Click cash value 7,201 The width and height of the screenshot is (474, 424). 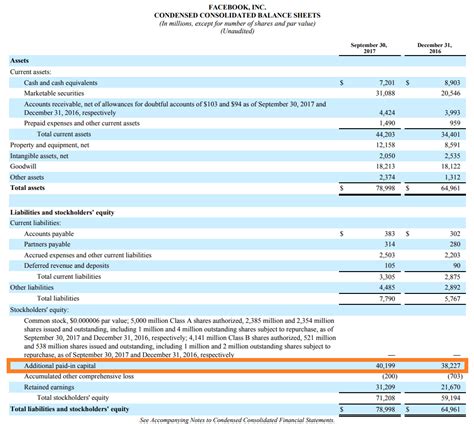tap(387, 83)
